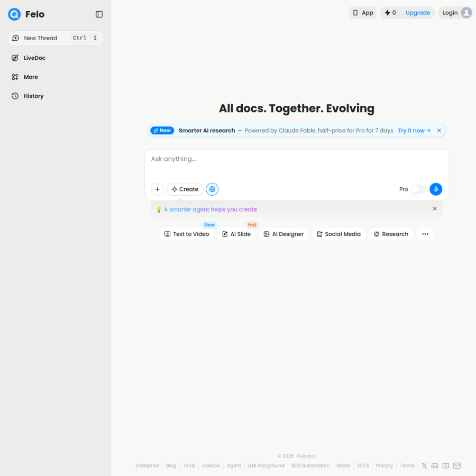Open Enterprise footer link
This screenshot has height=476, width=476.
pyautogui.click(x=147, y=465)
